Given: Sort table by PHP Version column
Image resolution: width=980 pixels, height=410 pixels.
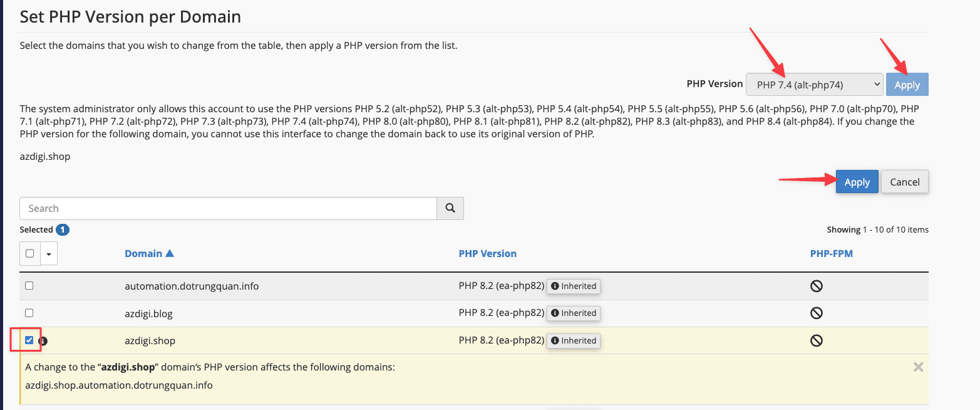Looking at the screenshot, I should (x=487, y=254).
